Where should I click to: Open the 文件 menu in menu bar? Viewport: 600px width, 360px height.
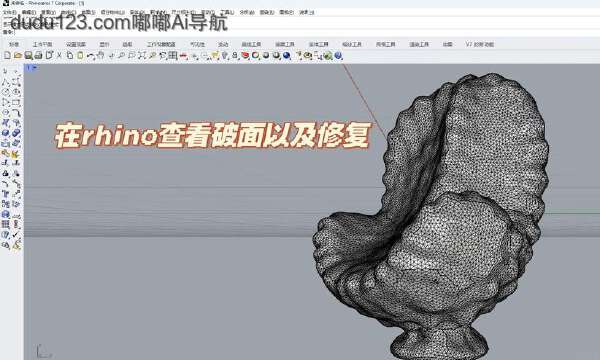(10, 12)
